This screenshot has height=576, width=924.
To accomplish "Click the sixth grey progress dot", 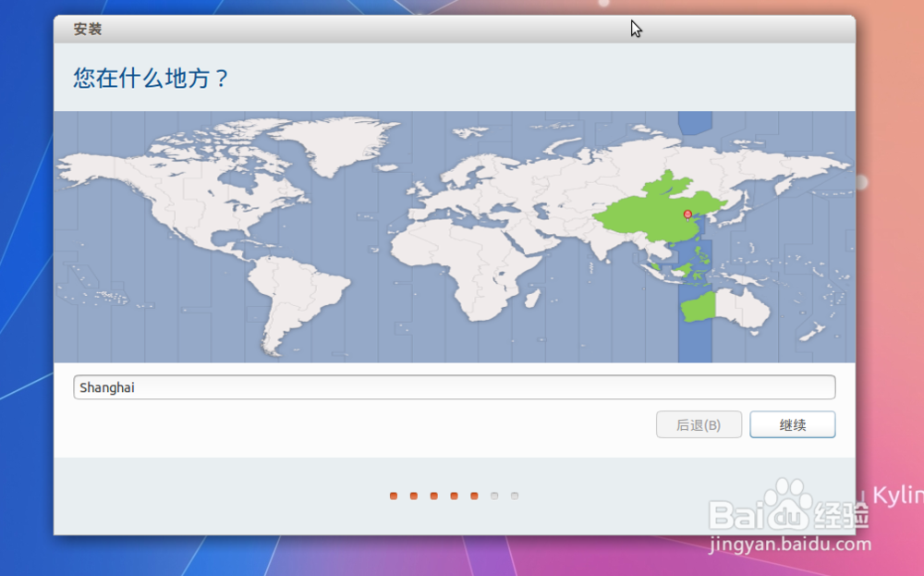I will point(494,496).
